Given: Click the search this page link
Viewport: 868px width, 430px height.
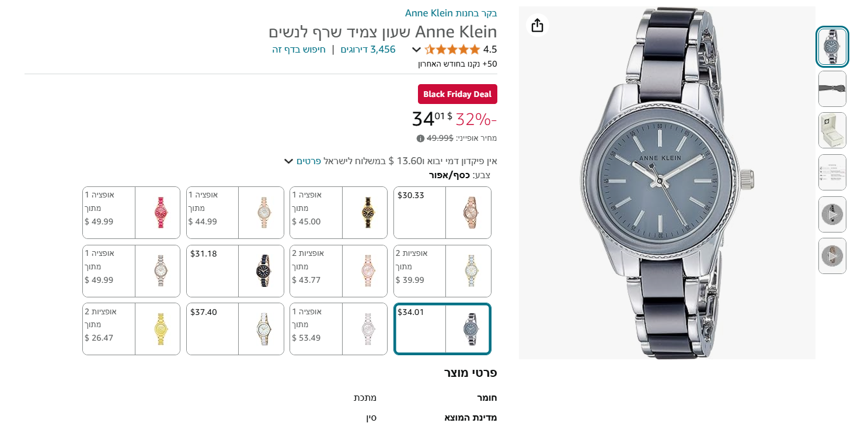Looking at the screenshot, I should tap(299, 50).
